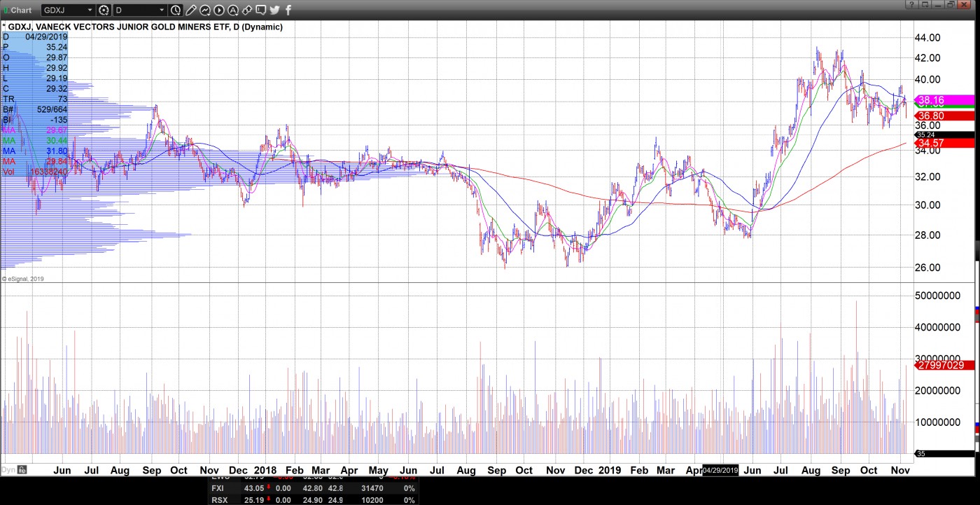Viewport: 980px width, 505px height.
Task: Click the high value 29.92 in data panel
Action: (57, 68)
